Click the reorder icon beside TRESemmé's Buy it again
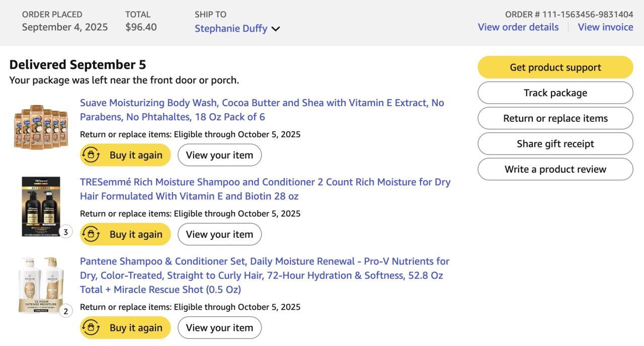Image resolution: width=644 pixels, height=346 pixels. (91, 234)
